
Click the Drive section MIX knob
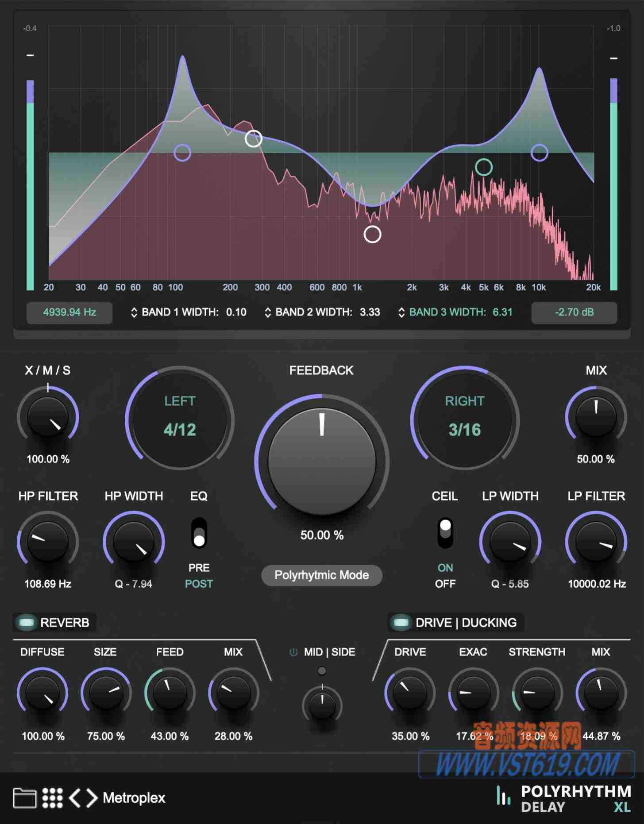[x=601, y=693]
